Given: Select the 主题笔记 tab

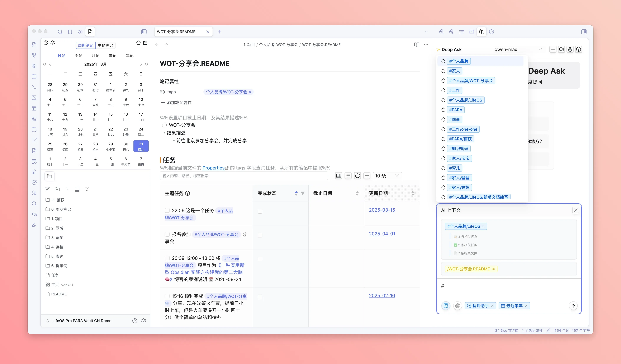Looking at the screenshot, I should point(105,45).
